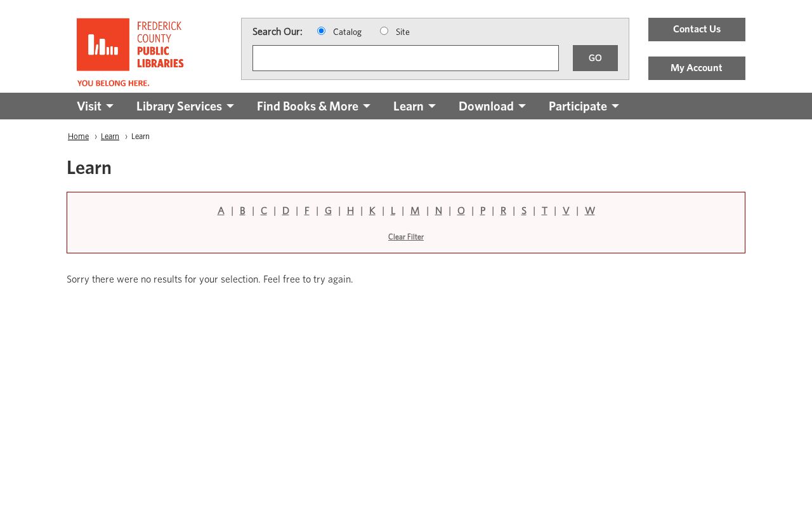Filter results by letter C

(x=264, y=211)
